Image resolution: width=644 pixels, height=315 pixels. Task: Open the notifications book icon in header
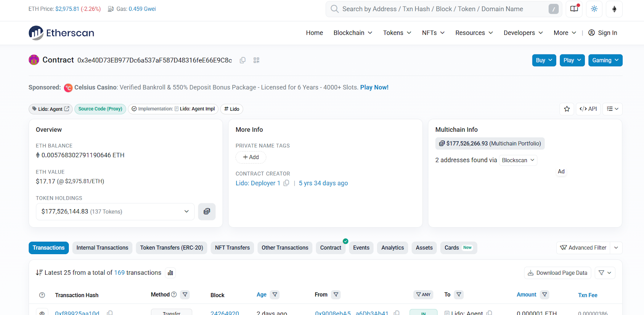point(574,9)
